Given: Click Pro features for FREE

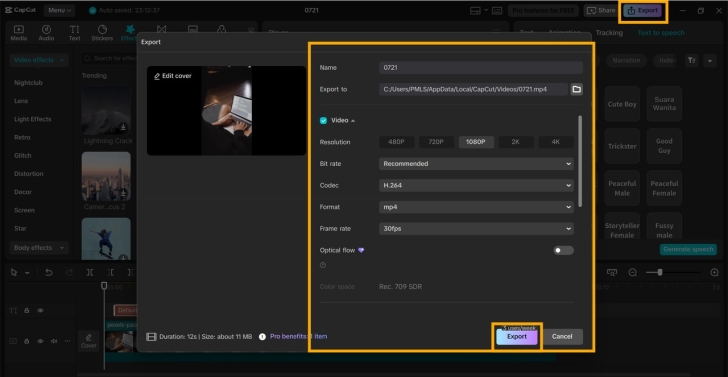Looking at the screenshot, I should [x=543, y=10].
